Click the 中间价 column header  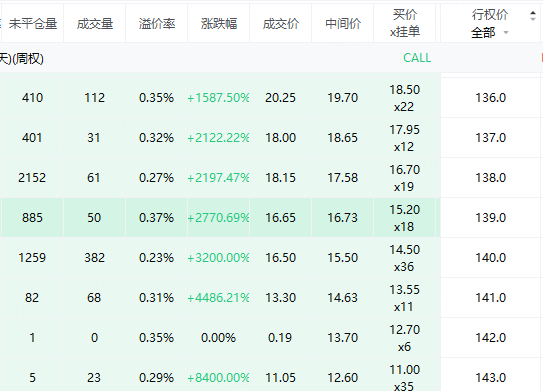pos(343,24)
